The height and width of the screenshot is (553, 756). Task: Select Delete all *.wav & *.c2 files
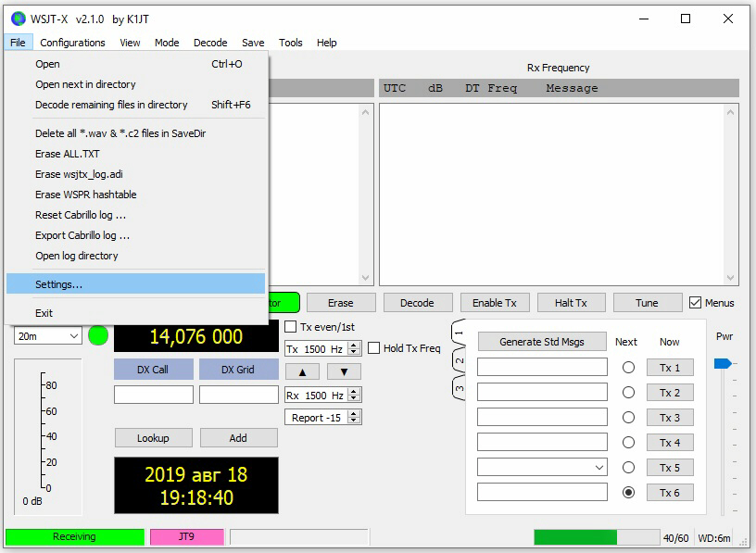[135, 133]
